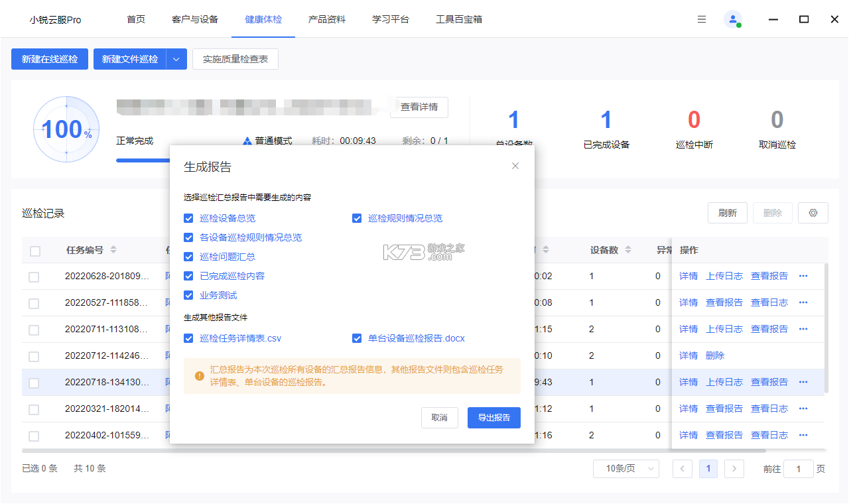Focus the 前往 page number input
This screenshot has width=849, height=504.
click(x=799, y=469)
